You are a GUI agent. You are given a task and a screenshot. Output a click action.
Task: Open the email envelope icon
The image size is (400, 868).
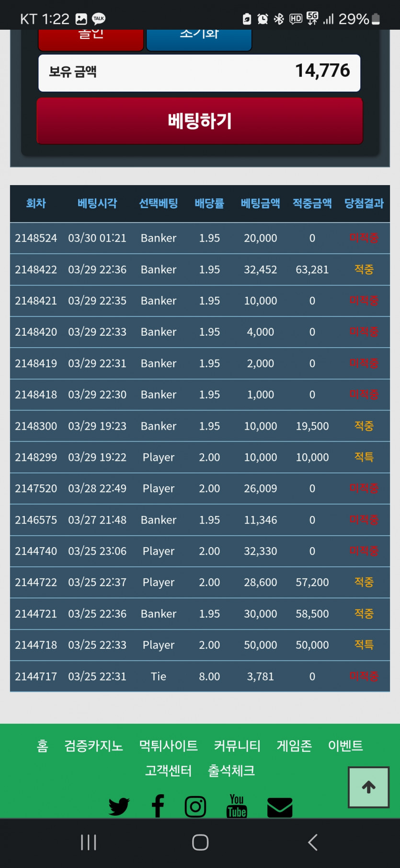coord(280,807)
